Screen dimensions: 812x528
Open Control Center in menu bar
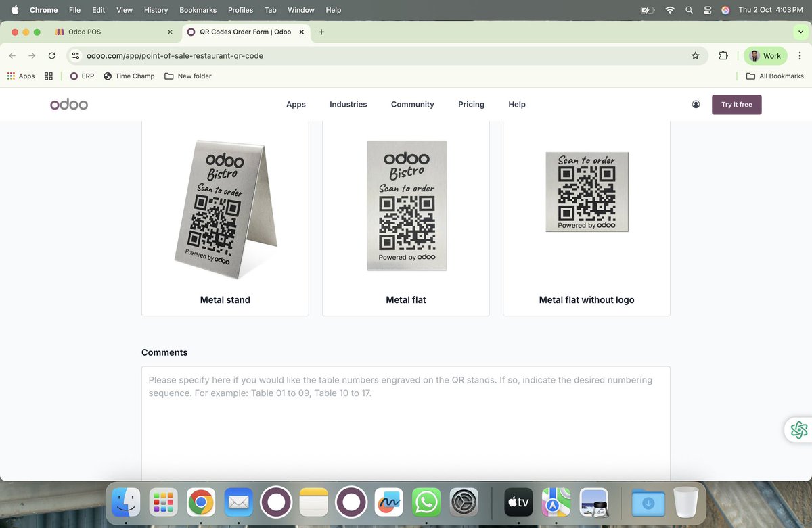point(707,10)
